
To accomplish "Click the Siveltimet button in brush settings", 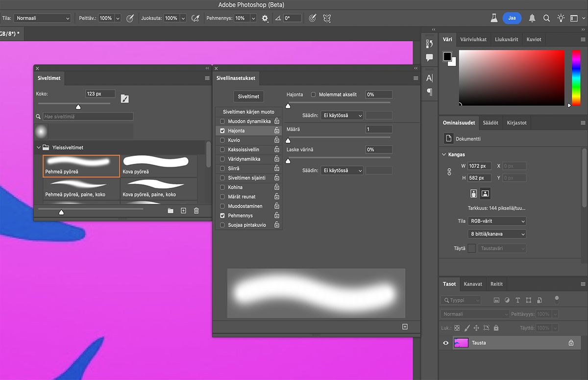I will point(248,97).
